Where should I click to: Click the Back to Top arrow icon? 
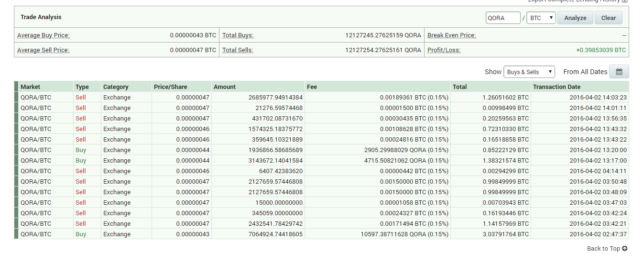(x=625, y=249)
